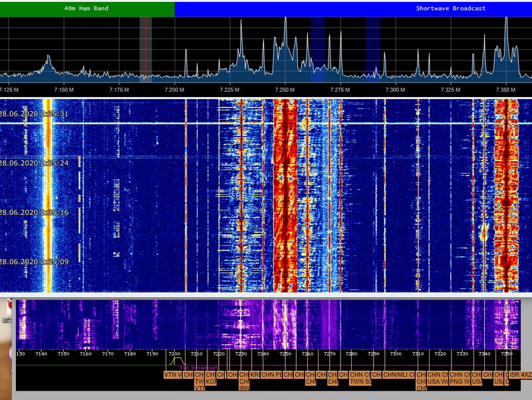Select the VTN station label near 7200
The width and height of the screenshot is (532, 400).
click(x=172, y=375)
